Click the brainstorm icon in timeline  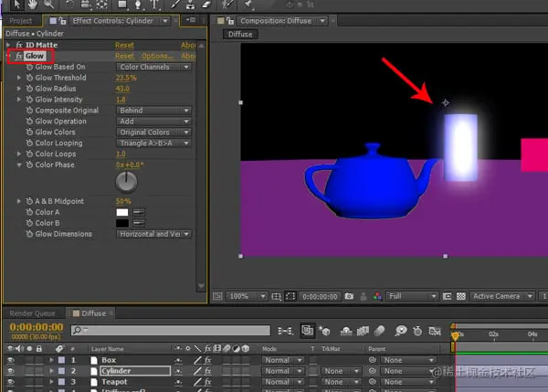[401, 331]
